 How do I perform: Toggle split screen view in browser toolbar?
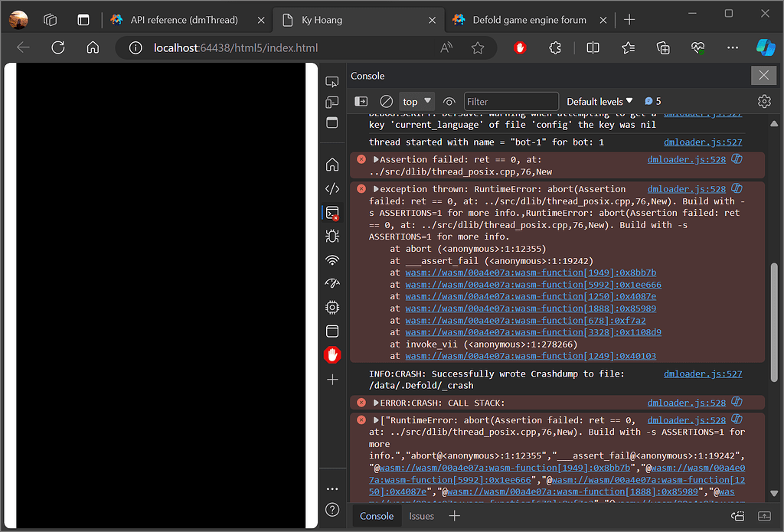pos(592,47)
